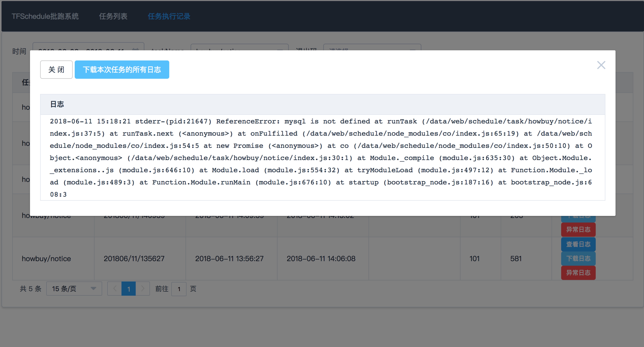Open the 任务列表 menu item
Screen dimensions: 644x347
point(113,17)
